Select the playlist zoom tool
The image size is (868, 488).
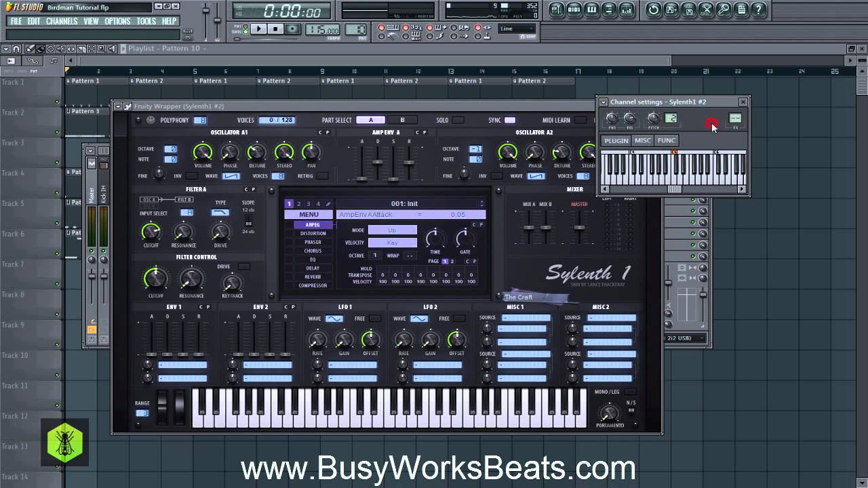[102, 49]
